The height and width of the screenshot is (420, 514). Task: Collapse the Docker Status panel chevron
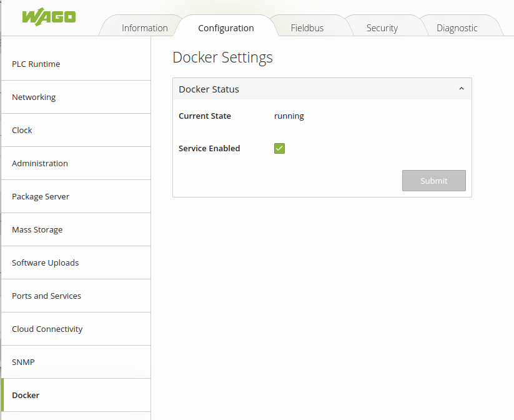462,89
